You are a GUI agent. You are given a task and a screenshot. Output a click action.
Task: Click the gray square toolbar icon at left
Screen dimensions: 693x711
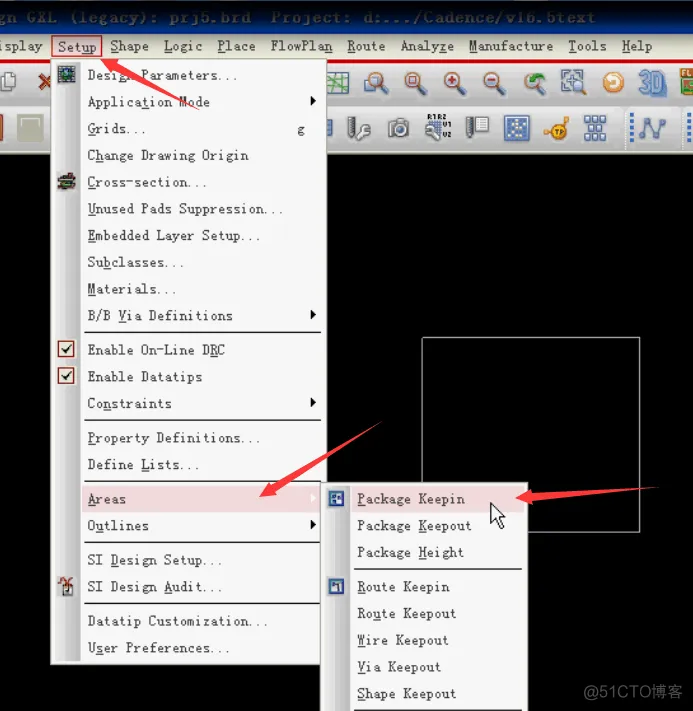coord(30,128)
